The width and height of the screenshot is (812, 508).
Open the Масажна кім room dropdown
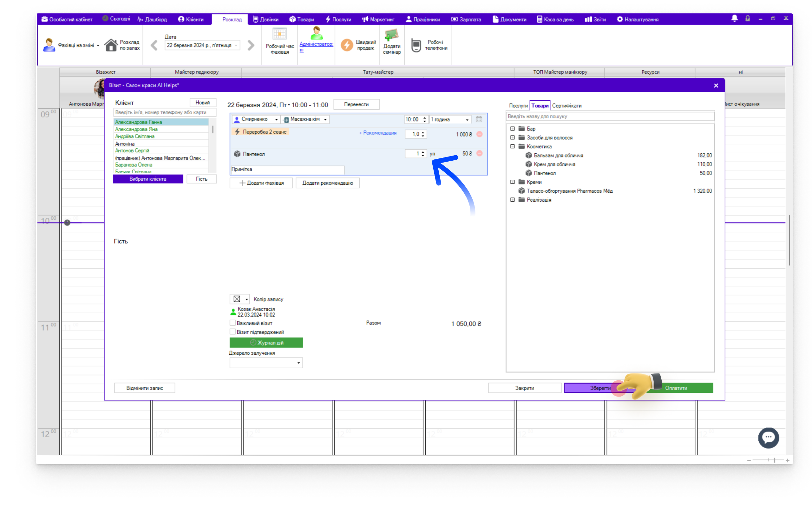325,120
